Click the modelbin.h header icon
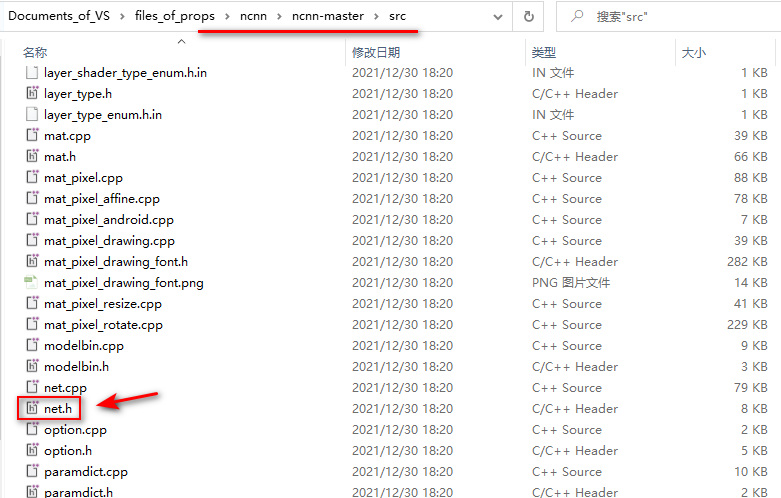 tap(32, 367)
